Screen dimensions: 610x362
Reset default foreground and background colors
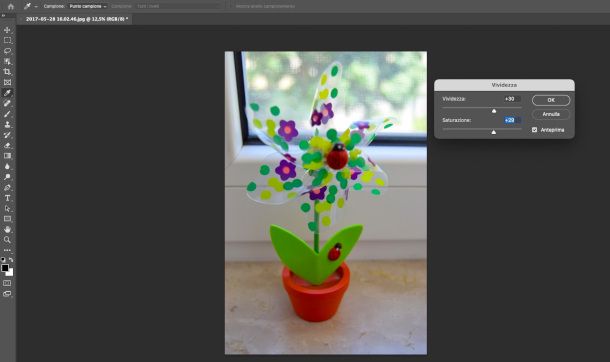pos(3,259)
